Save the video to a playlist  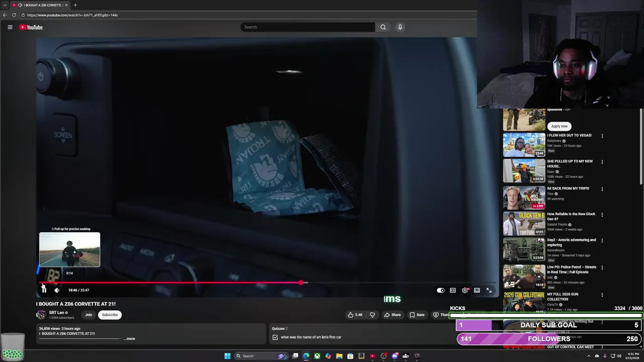pyautogui.click(x=417, y=315)
